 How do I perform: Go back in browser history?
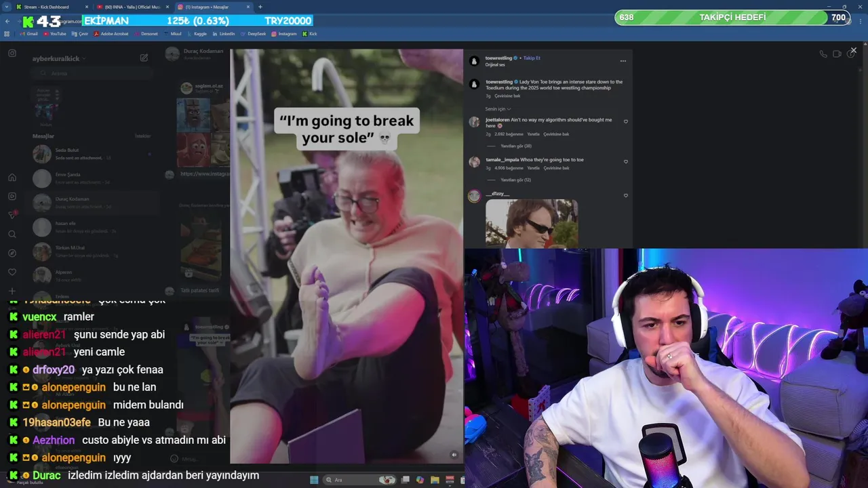tap(7, 21)
